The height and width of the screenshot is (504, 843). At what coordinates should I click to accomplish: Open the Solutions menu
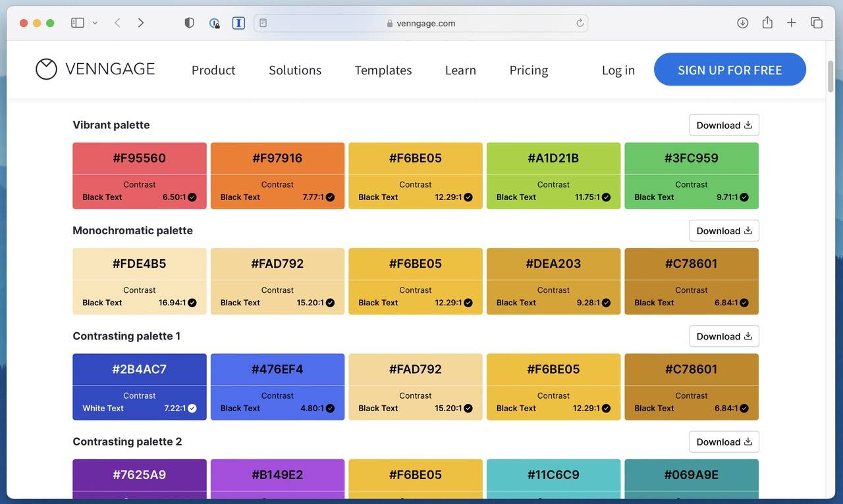(x=295, y=70)
